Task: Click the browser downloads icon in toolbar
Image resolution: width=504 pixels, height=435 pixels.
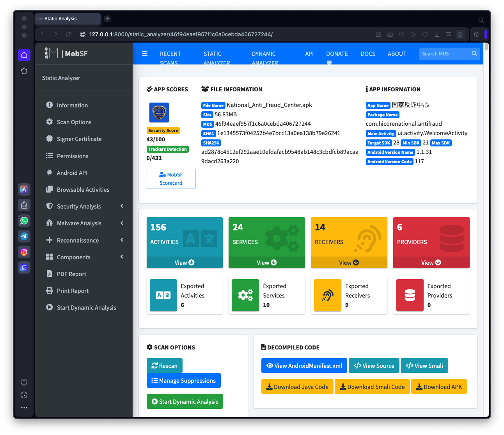Action: (x=437, y=34)
